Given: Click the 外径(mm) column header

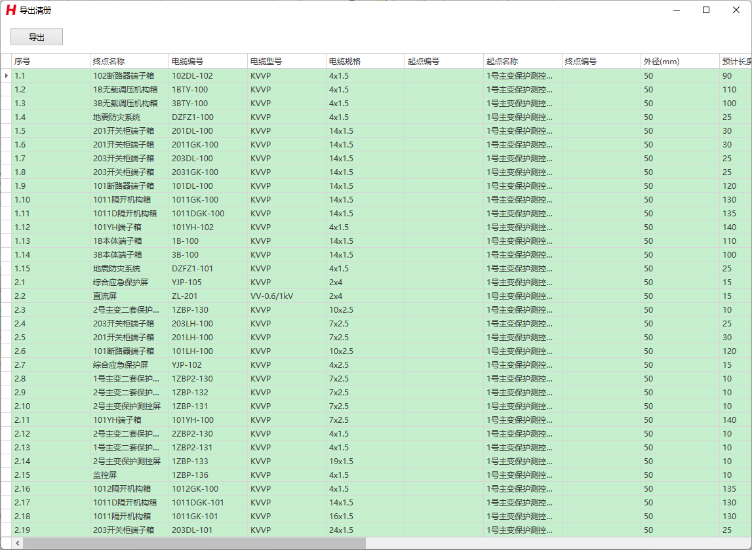Looking at the screenshot, I should [679, 61].
